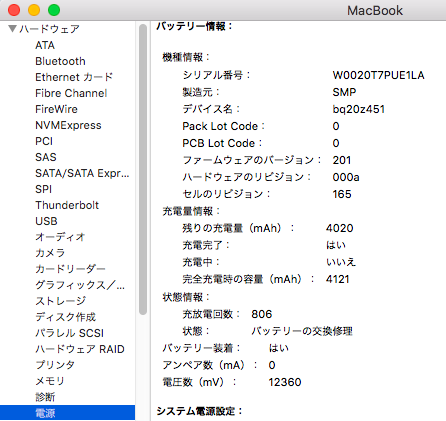This screenshot has height=421, width=446.
Task: Minimize the window with yellow button
Action: coord(34,10)
